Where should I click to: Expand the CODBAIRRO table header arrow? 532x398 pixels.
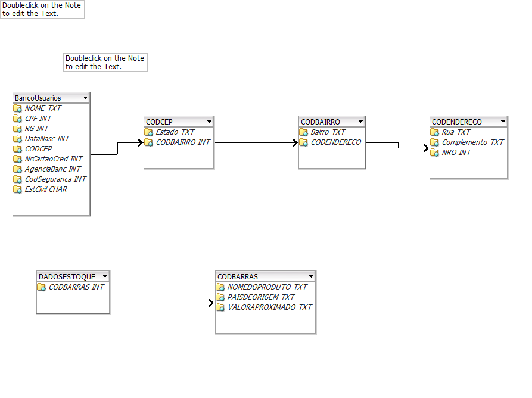(360, 122)
